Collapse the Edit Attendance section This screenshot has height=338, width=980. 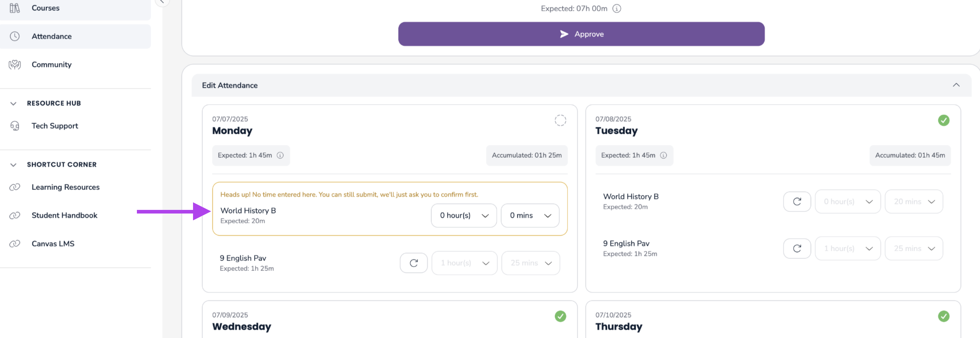tap(956, 85)
